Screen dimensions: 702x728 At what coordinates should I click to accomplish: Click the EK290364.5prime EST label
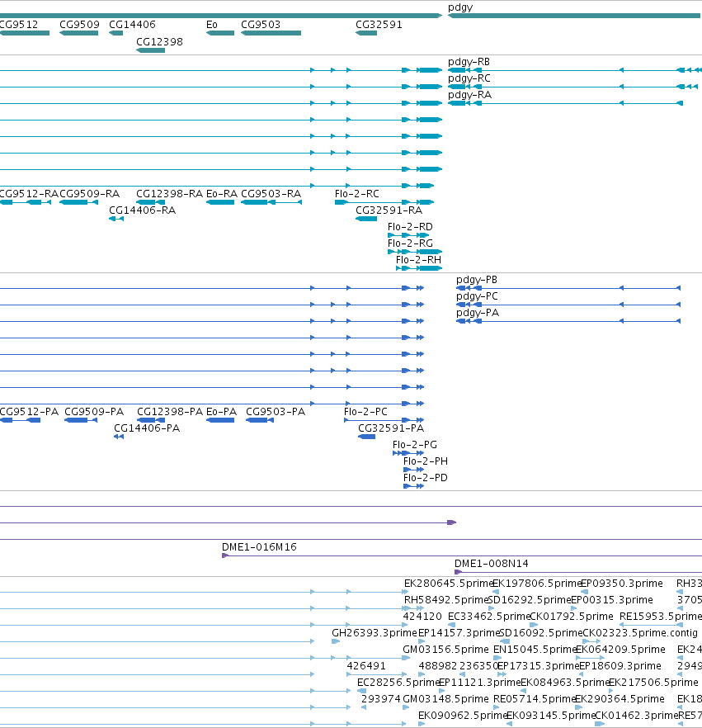(x=620, y=699)
